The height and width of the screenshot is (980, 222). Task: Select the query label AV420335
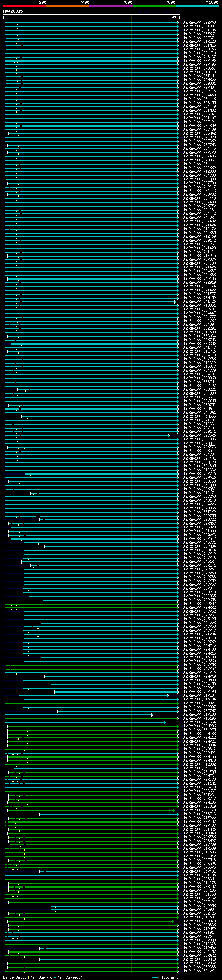13,11
